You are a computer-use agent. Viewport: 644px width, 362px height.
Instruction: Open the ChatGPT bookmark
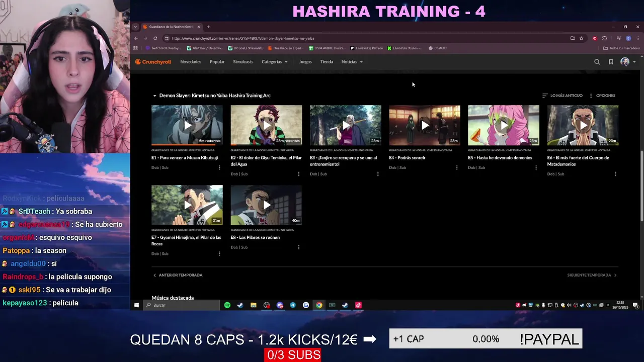point(438,48)
